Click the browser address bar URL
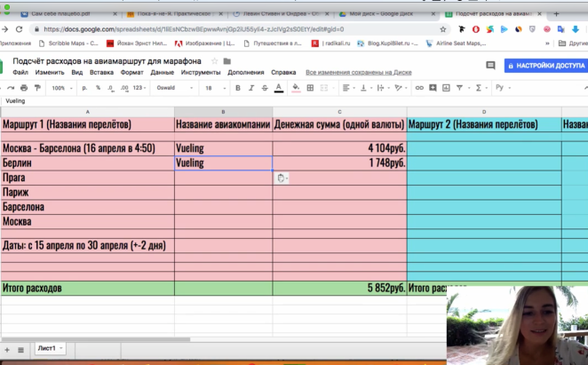This screenshot has height=365, width=588. click(x=194, y=29)
